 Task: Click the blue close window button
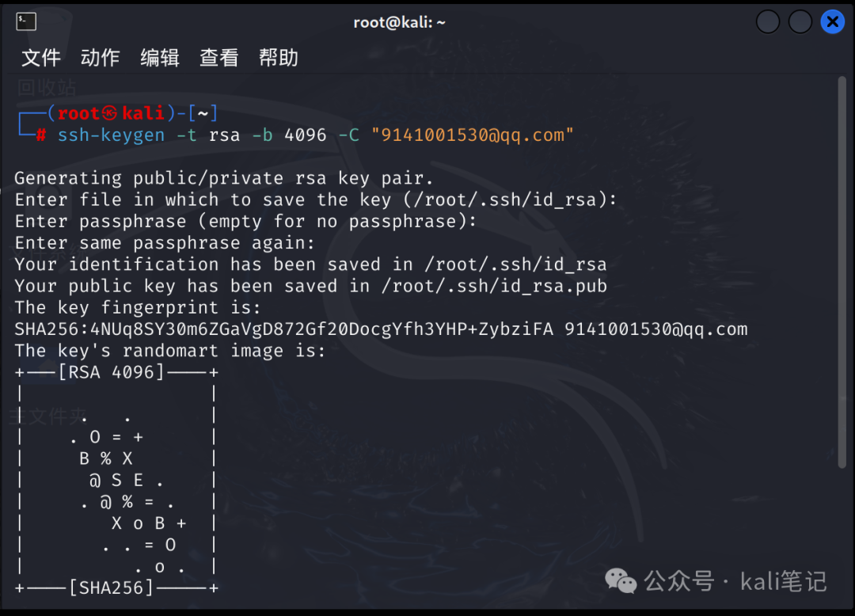(x=833, y=22)
